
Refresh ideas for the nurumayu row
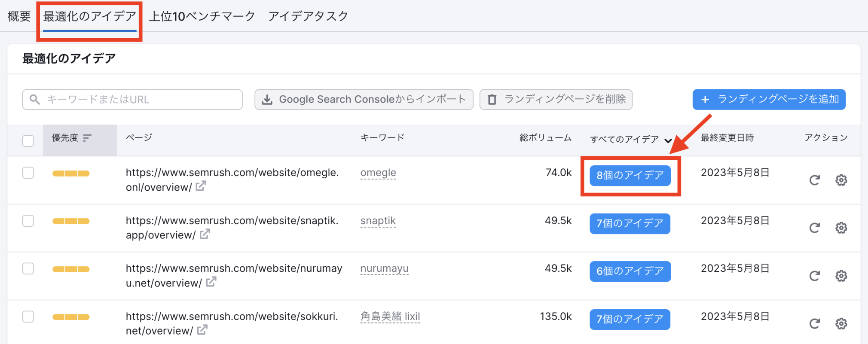815,276
